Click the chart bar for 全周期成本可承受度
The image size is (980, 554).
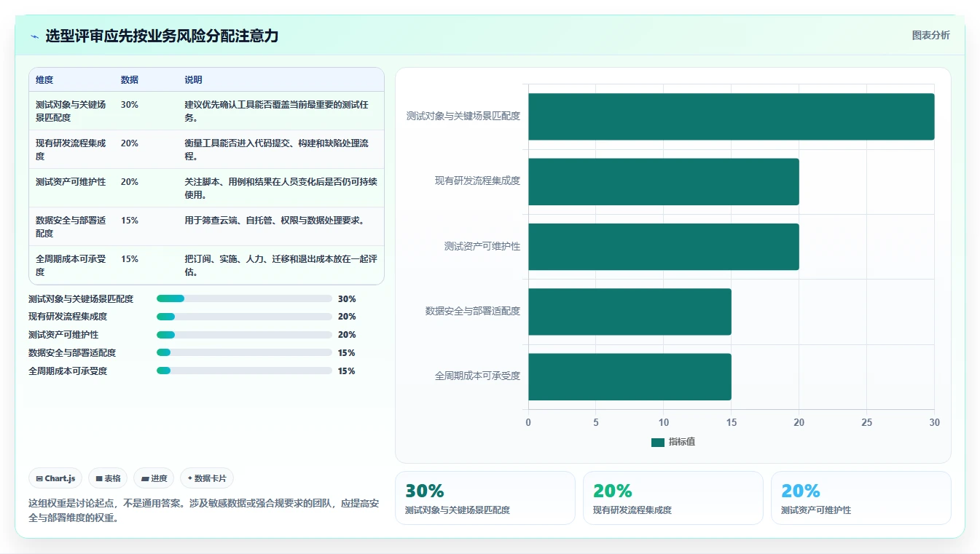pyautogui.click(x=630, y=376)
